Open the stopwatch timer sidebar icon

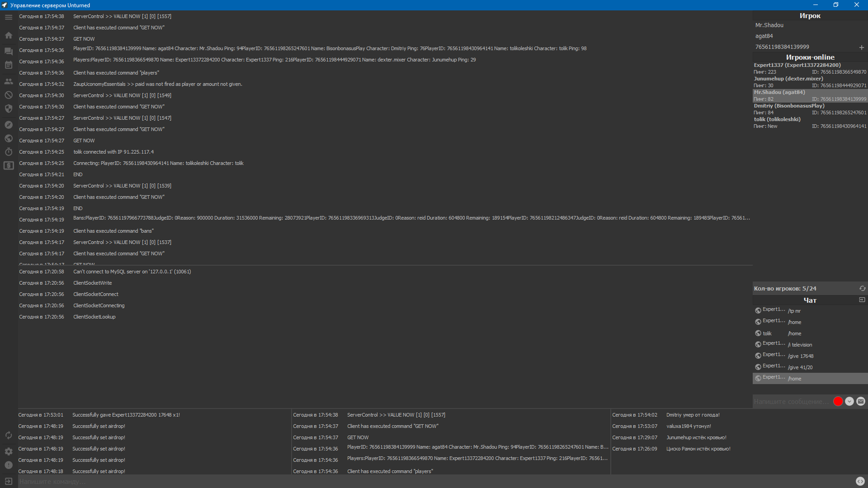click(x=9, y=152)
